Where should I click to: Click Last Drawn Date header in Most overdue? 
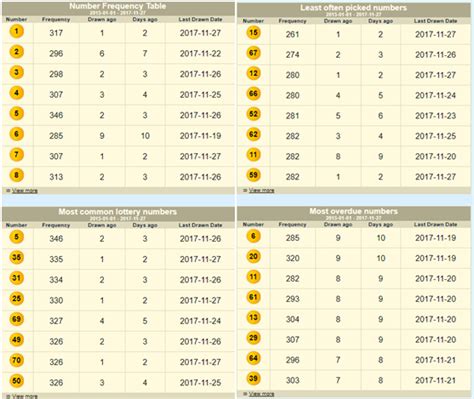click(x=435, y=225)
